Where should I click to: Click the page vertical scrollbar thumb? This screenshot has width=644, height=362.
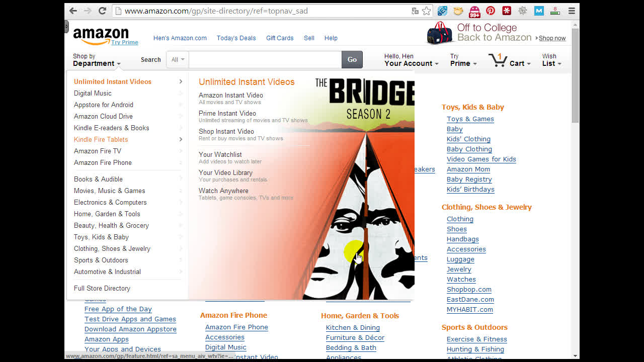[575, 75]
